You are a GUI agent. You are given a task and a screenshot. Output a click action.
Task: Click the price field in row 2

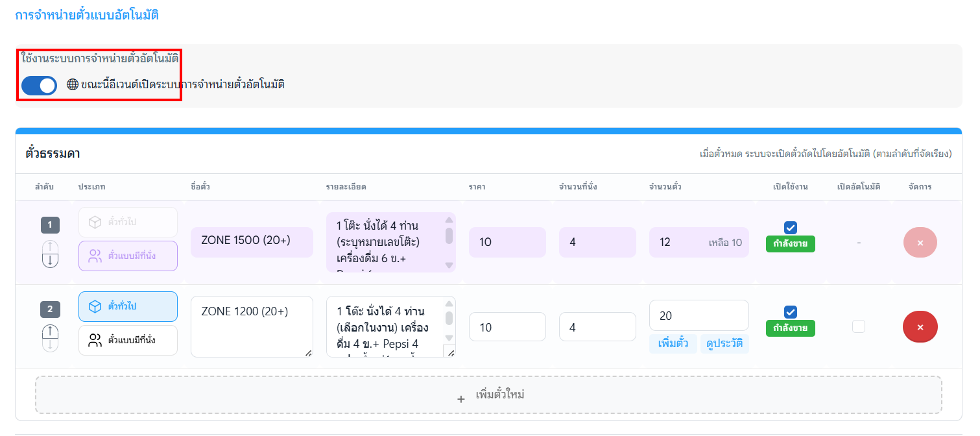[507, 328]
